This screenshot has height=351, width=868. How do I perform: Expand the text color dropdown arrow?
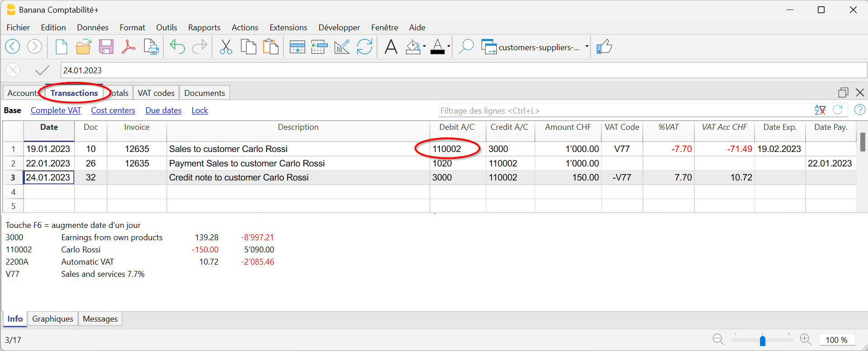click(448, 47)
